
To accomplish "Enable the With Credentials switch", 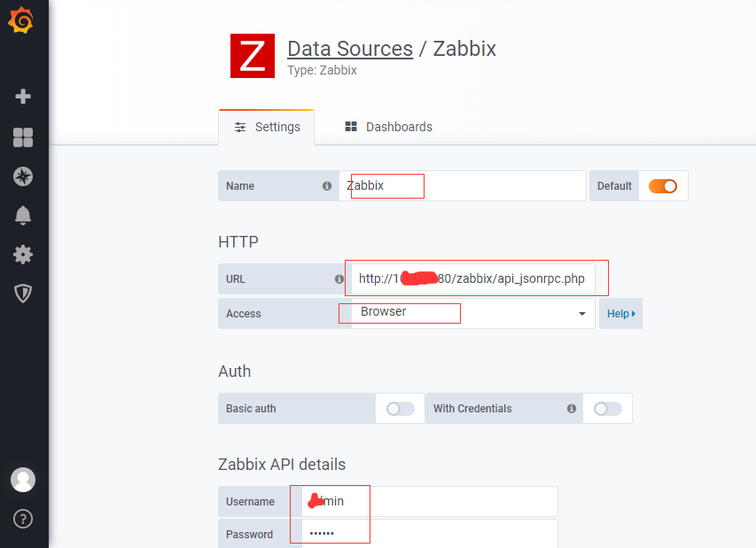I will [607, 409].
